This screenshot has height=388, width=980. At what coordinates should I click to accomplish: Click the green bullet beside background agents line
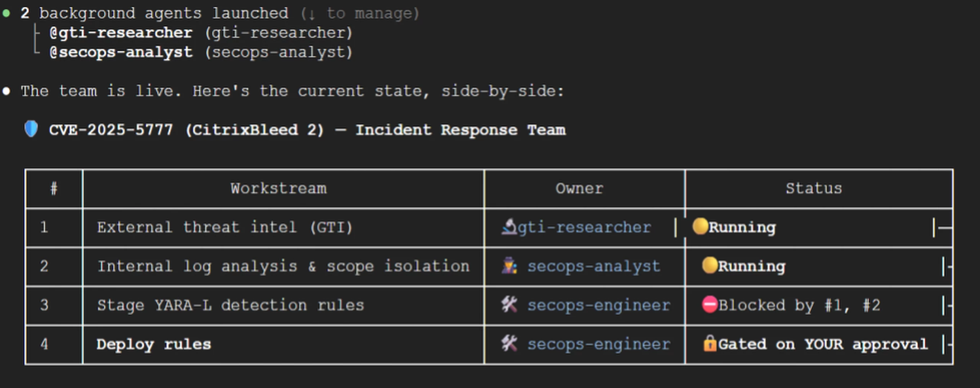tap(6, 14)
